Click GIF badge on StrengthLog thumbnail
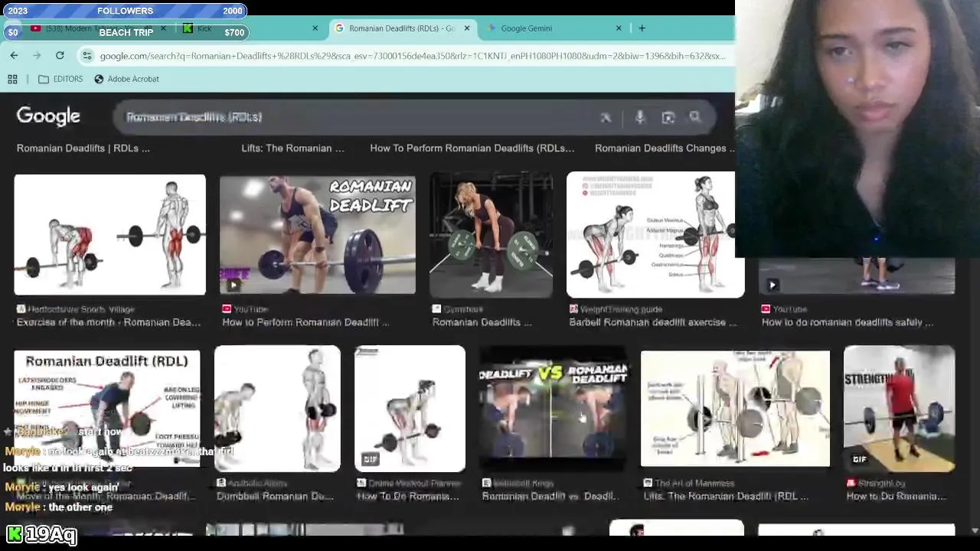Screen dimensions: 980x551 point(860,459)
